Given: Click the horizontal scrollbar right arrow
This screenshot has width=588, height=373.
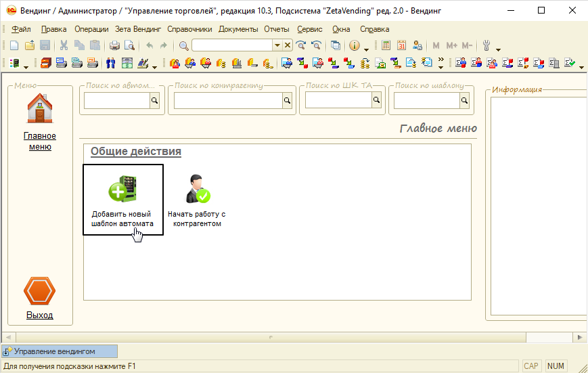Looking at the screenshot, I should click(x=580, y=337).
